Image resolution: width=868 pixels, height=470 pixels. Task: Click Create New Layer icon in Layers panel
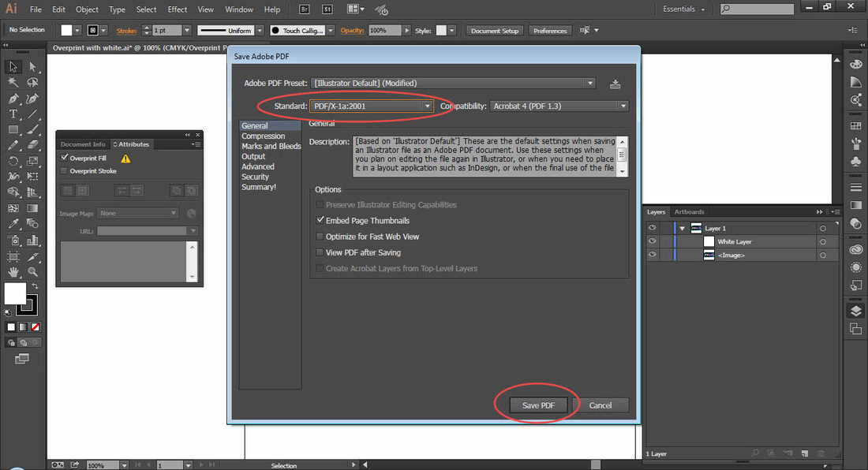805,453
